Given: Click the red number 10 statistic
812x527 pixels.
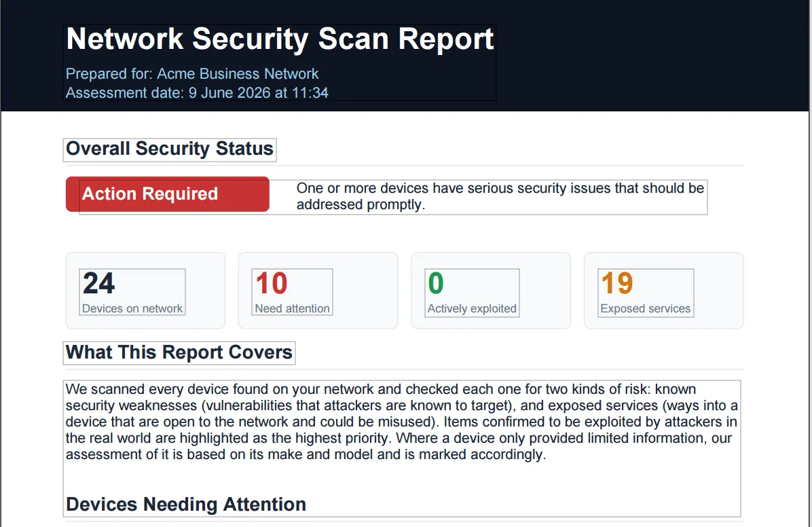Looking at the screenshot, I should (272, 283).
